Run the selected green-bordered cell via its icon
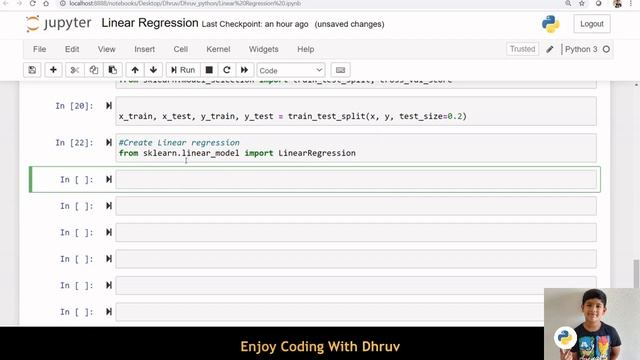Viewport: 640px width, 360px height. 109,179
